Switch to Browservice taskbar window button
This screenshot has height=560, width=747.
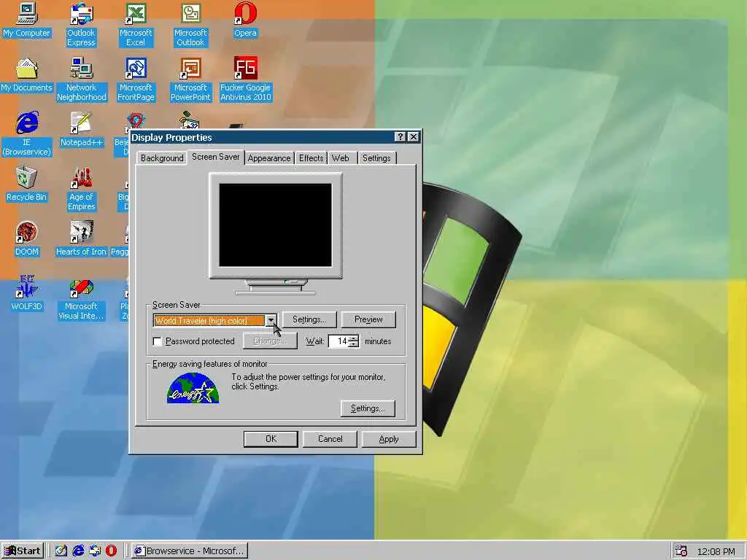click(189, 551)
